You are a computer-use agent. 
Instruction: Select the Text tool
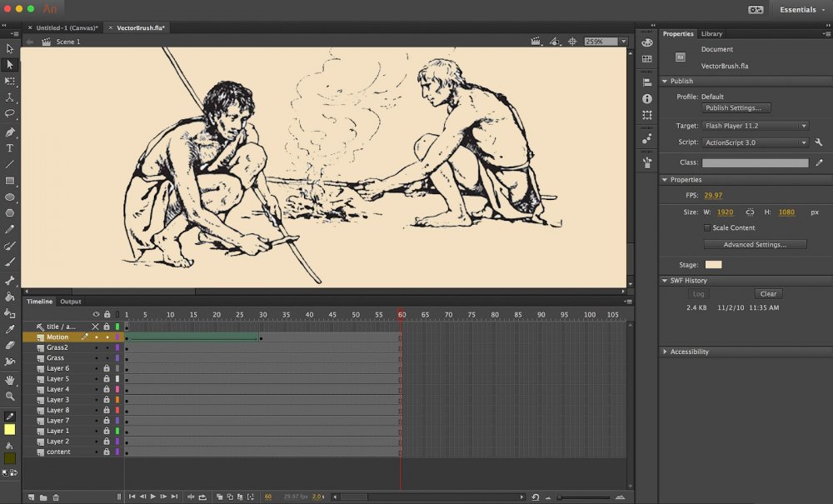[x=10, y=148]
